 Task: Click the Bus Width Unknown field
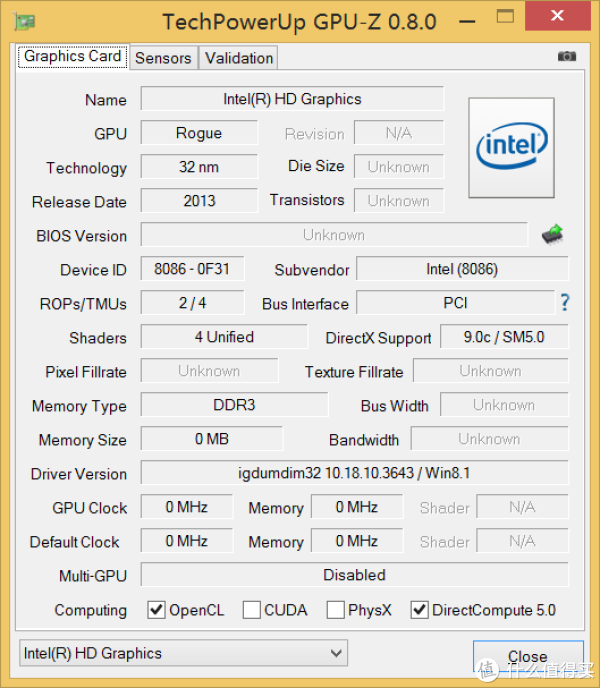pos(504,405)
